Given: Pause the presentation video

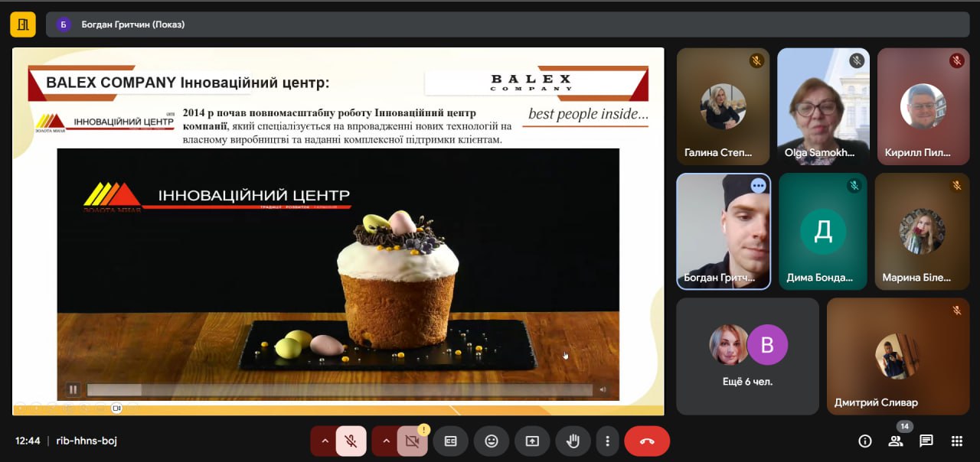Looking at the screenshot, I should (73, 389).
